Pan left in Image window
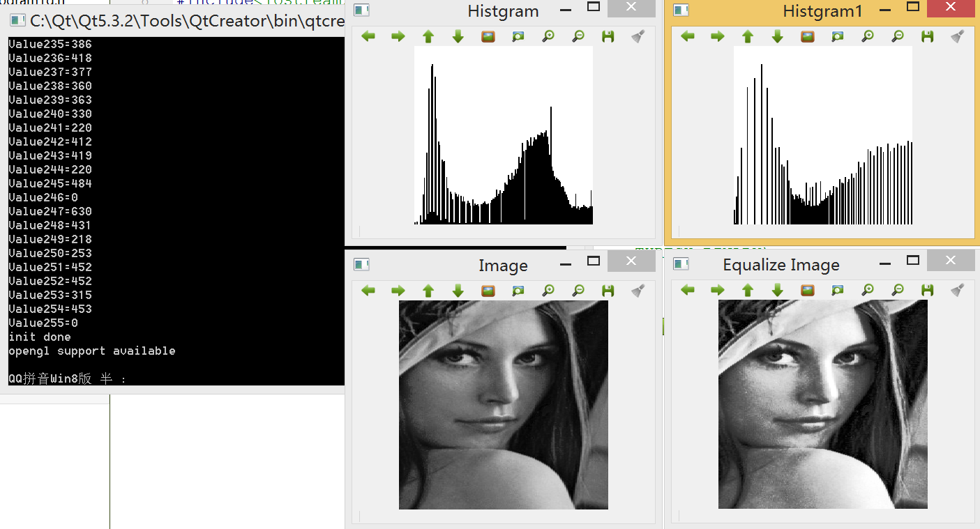Viewport: 980px width, 529px height. click(x=368, y=291)
